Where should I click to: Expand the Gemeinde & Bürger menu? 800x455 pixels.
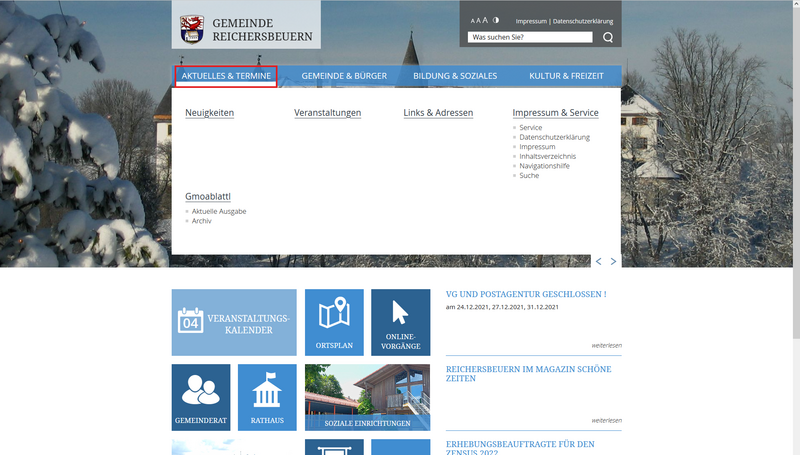click(x=343, y=76)
